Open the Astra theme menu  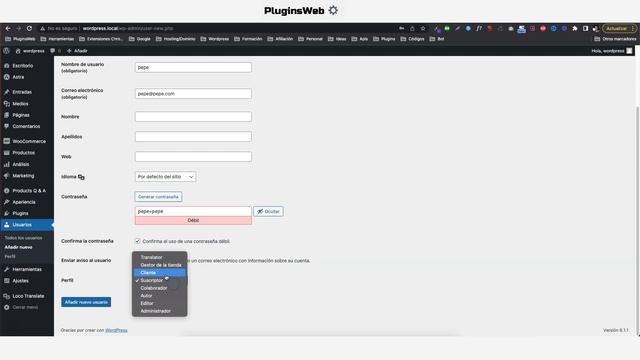(18, 77)
